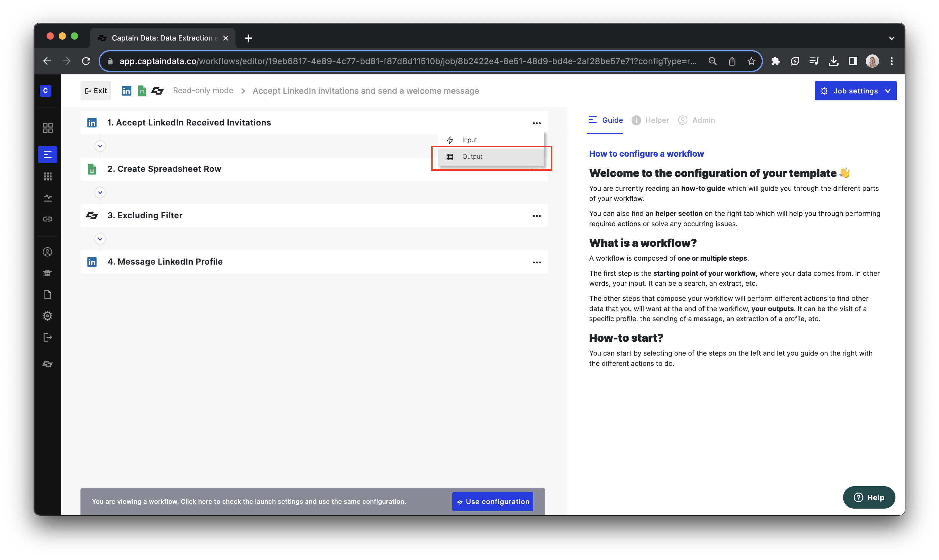939x560 pixels.
Task: Open the three-dot menu for Message LinkedIn Profile
Action: tap(536, 262)
